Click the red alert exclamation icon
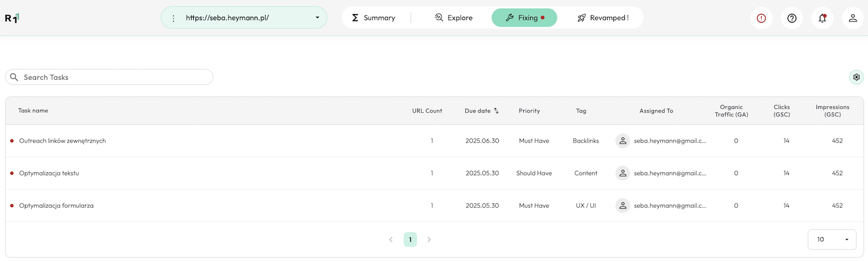868x261 pixels. (761, 18)
